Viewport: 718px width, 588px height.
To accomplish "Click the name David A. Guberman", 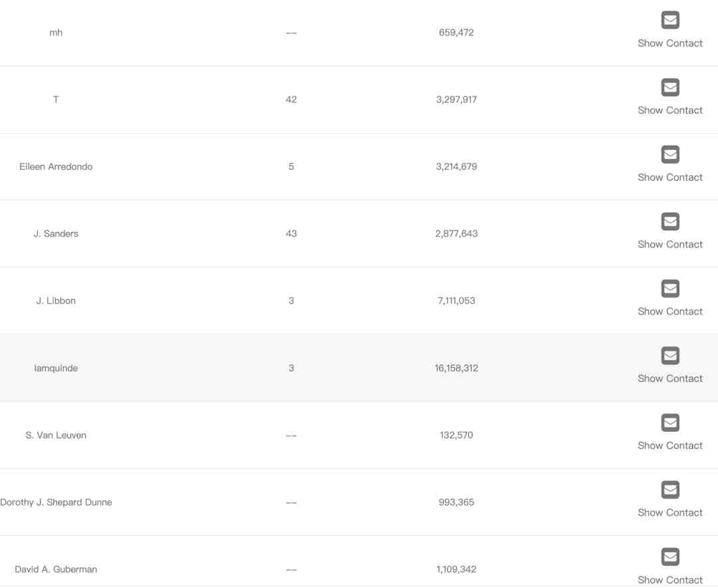I will pyautogui.click(x=56, y=569).
